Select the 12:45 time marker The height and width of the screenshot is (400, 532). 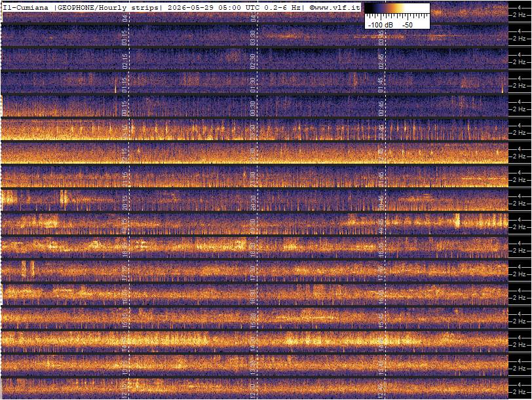coord(381,391)
